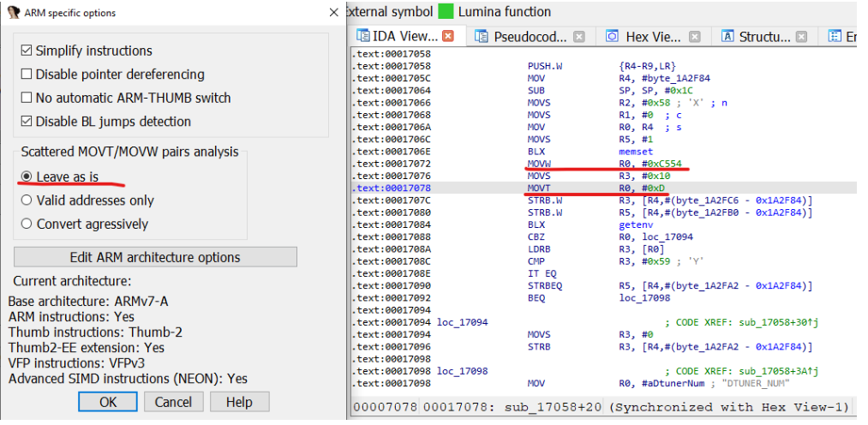Click PUSH.W instruction at 00017058

(x=545, y=66)
